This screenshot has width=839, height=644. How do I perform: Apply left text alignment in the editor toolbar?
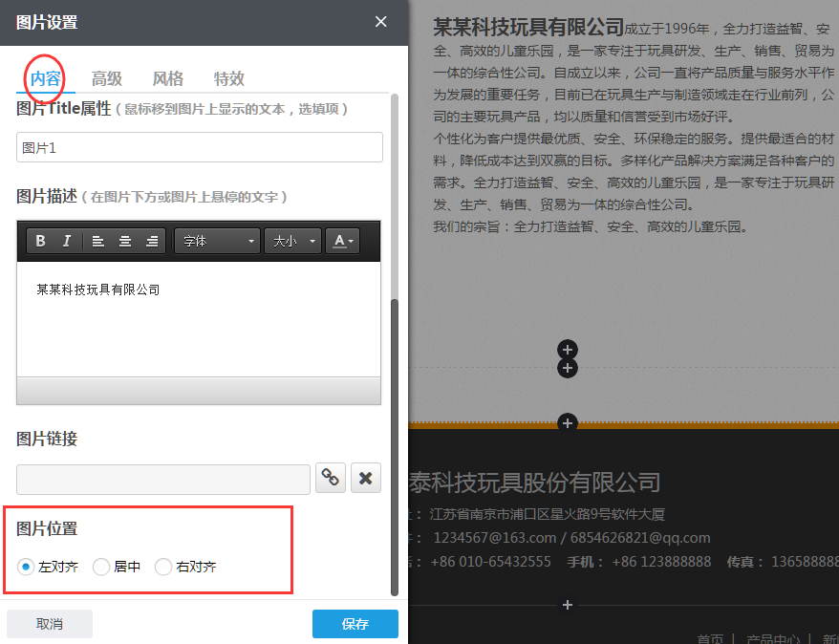(x=96, y=241)
